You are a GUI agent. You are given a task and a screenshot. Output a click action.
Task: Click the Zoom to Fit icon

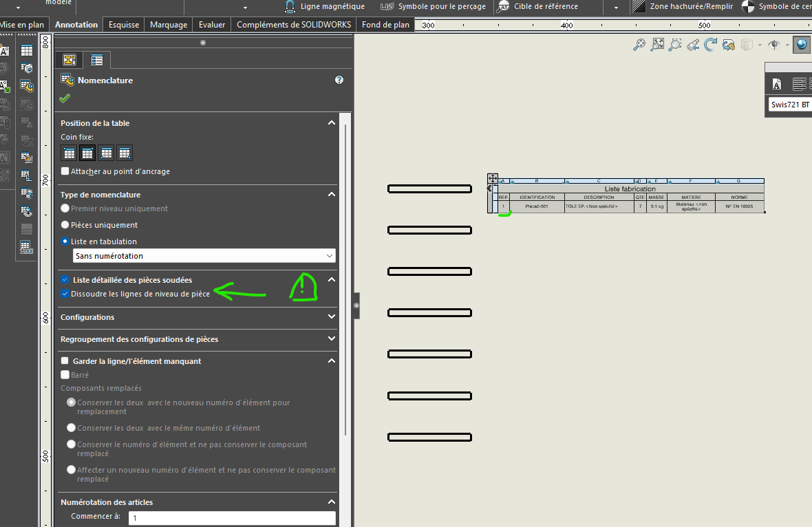pos(658,45)
